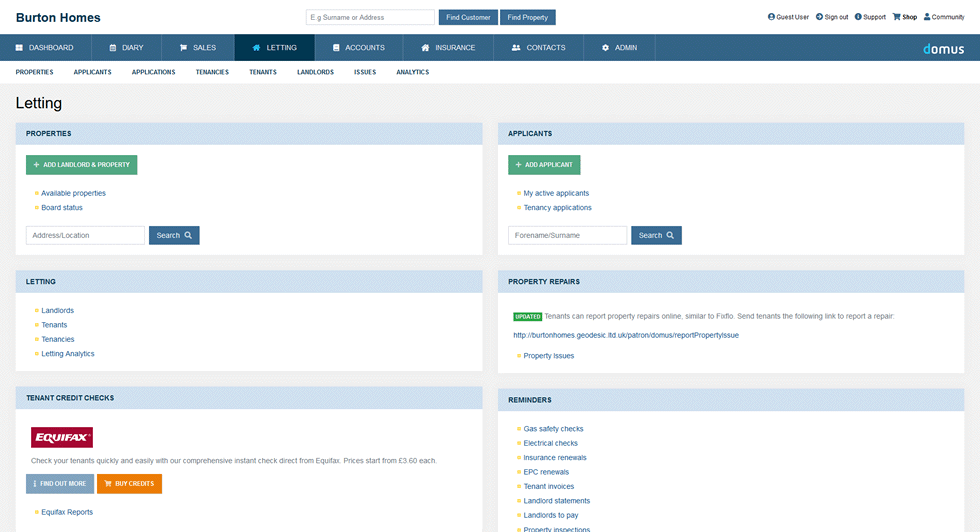Screen dimensions: 980x532
Task: Open the Insurance tab
Action: 448,48
